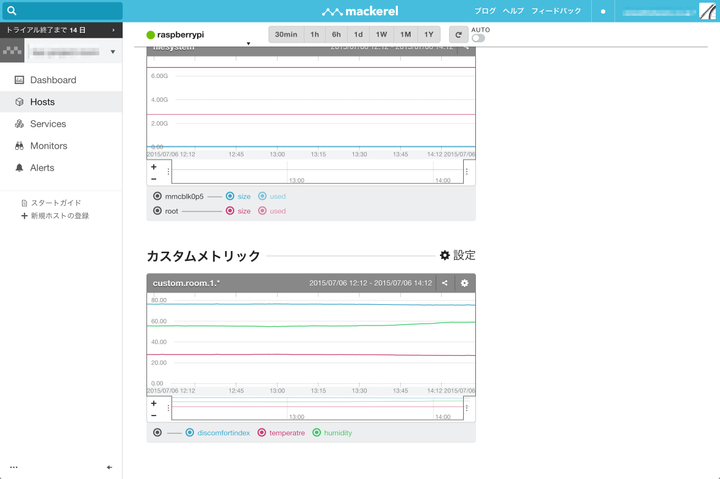Toggle the AUTO refresh switch
The height and width of the screenshot is (479, 720).
click(x=478, y=38)
